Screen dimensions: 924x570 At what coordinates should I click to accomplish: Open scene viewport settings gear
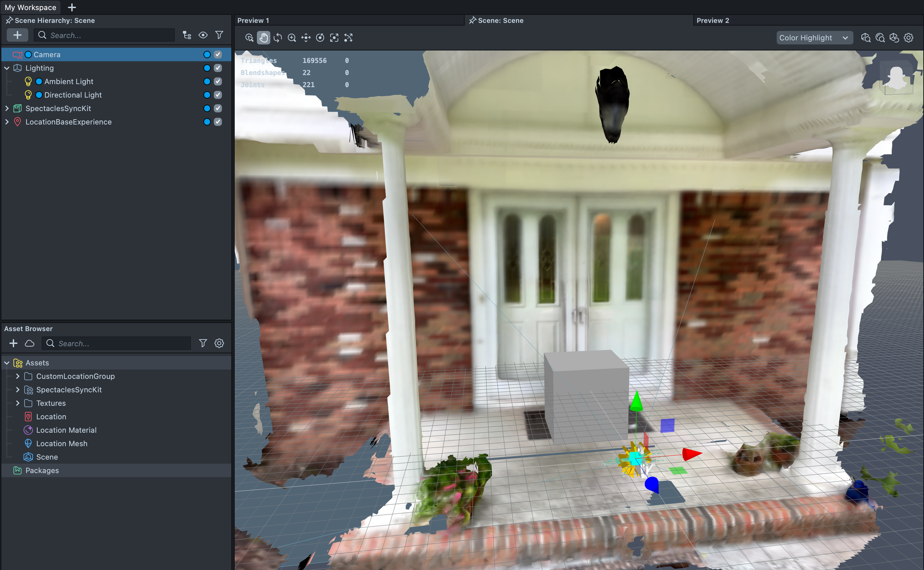(909, 38)
